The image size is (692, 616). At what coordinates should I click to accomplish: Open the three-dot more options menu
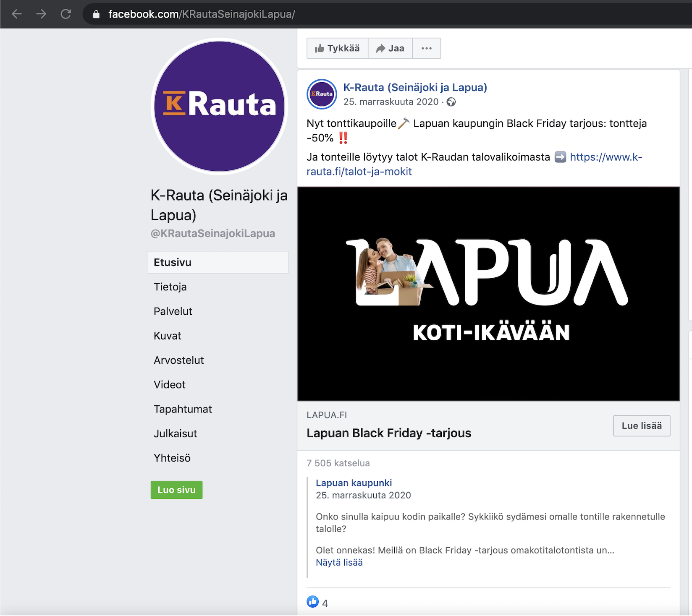pos(427,48)
